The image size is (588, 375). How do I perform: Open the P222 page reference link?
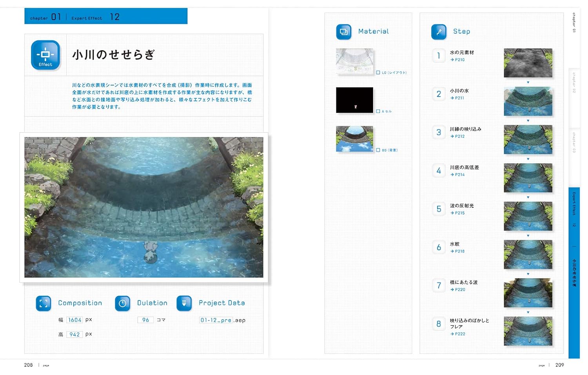[x=458, y=334]
